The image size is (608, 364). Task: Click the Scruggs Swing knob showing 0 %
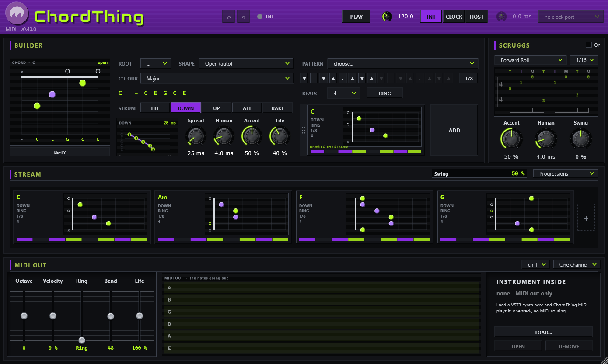(581, 139)
